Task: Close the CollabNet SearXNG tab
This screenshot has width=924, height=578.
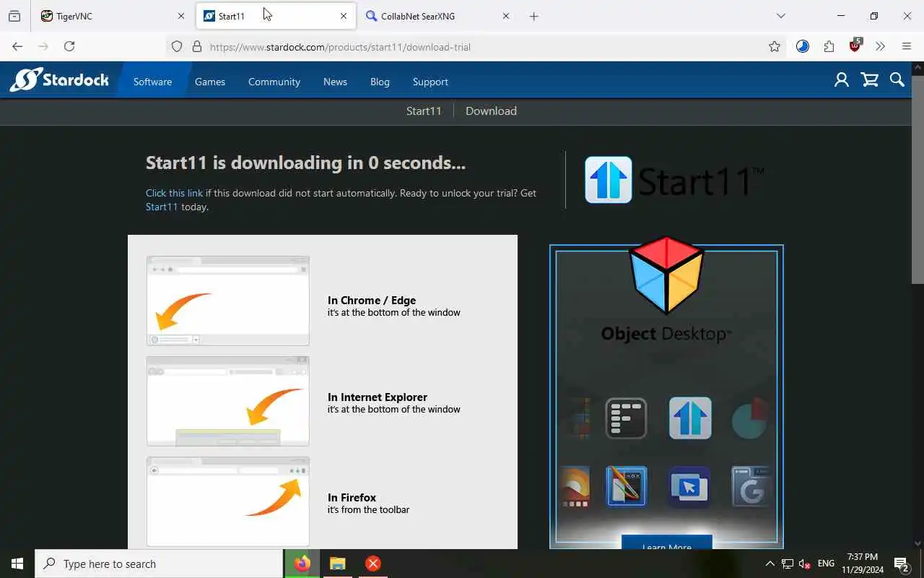Action: pyautogui.click(x=506, y=16)
